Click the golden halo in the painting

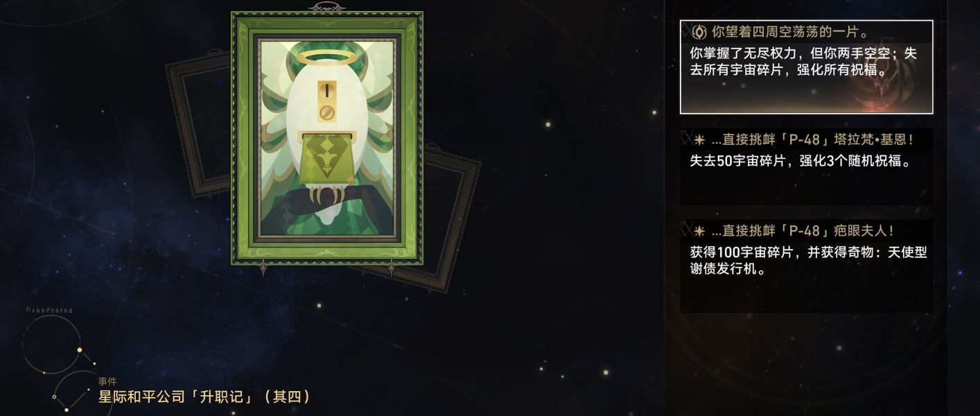tap(327, 58)
